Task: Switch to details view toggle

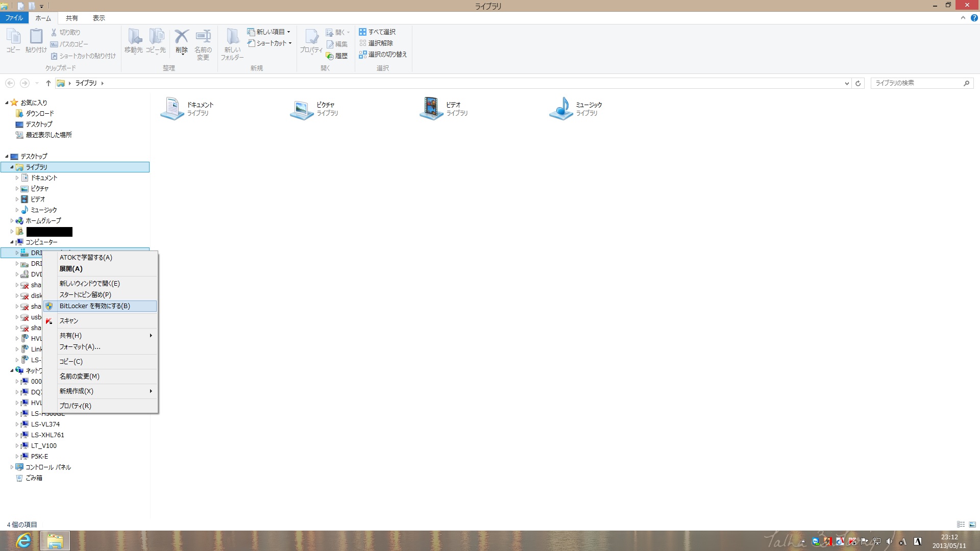Action: (961, 524)
